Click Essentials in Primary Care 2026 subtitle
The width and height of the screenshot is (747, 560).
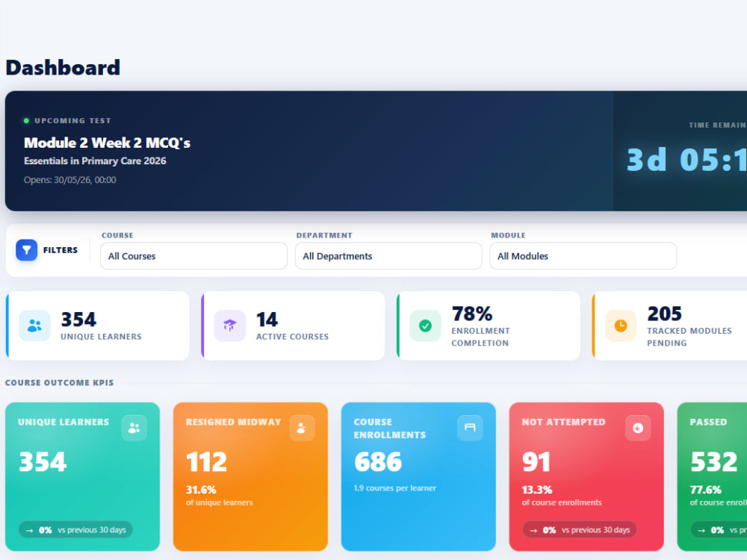95,161
